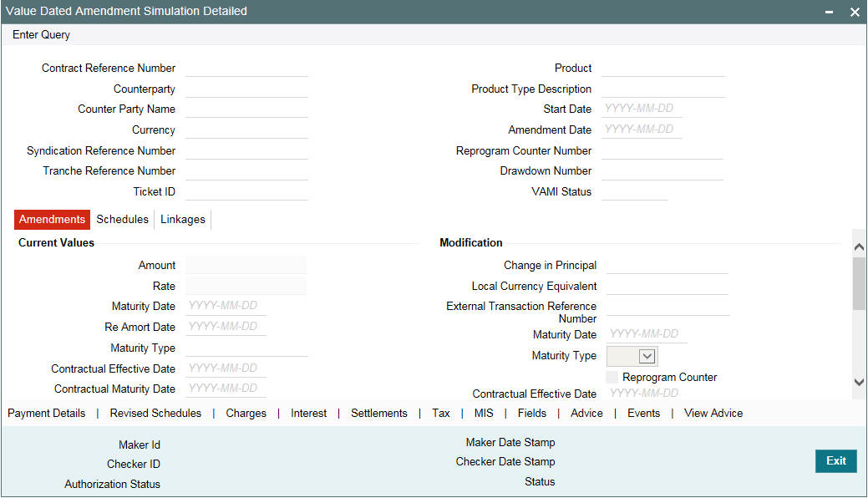Screen dimensions: 868x498
Task: Focus the Change in Principal field
Action: [667, 266]
